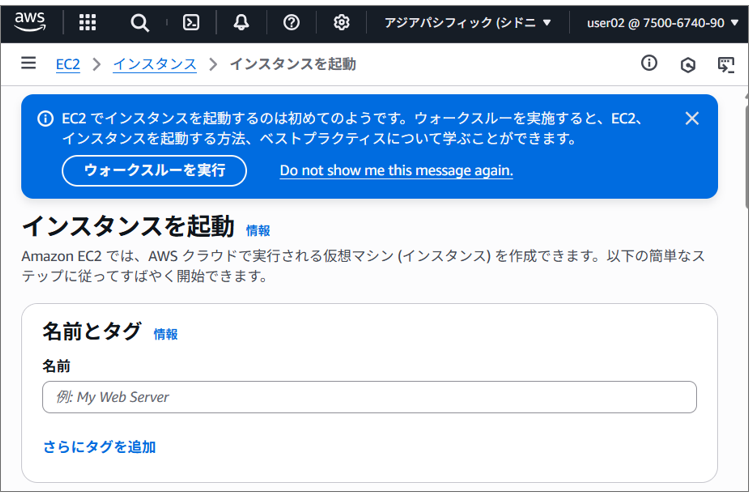The width and height of the screenshot is (755, 495).
Task: Click the ウォークスルーを実行 button
Action: [x=154, y=170]
